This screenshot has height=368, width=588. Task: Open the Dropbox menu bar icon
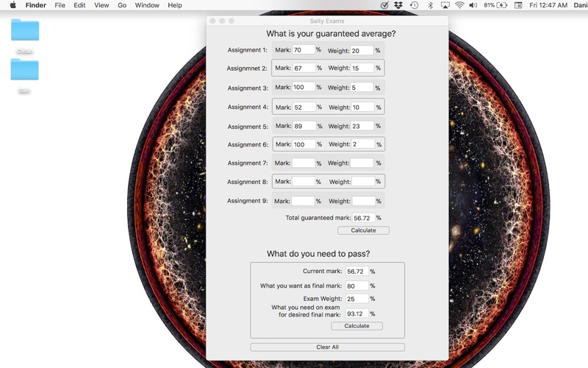tap(398, 5)
